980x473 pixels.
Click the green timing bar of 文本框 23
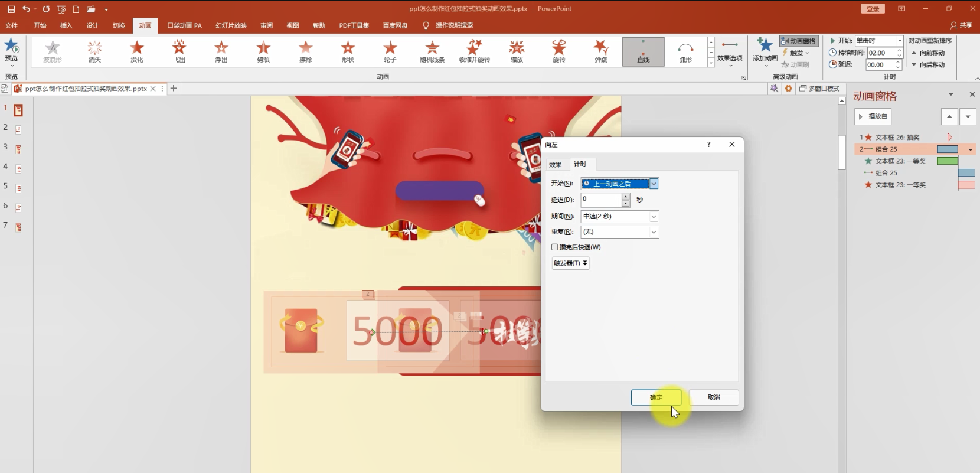948,161
